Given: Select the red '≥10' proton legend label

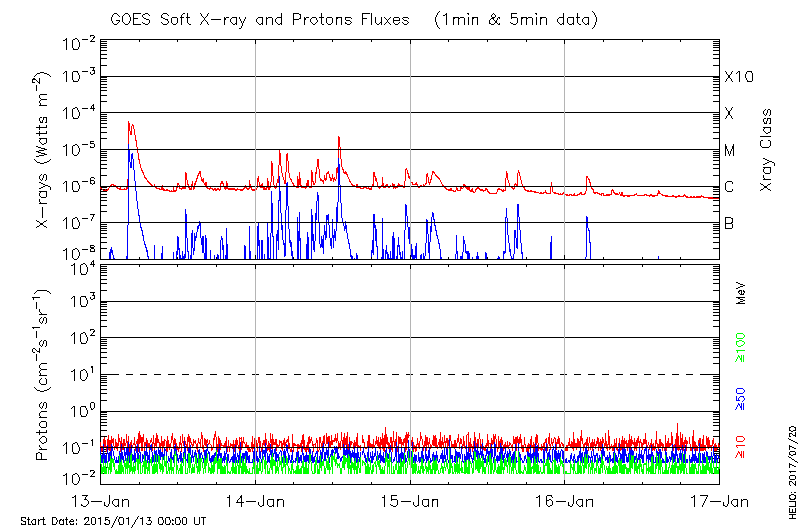Looking at the screenshot, I should pos(742,447).
